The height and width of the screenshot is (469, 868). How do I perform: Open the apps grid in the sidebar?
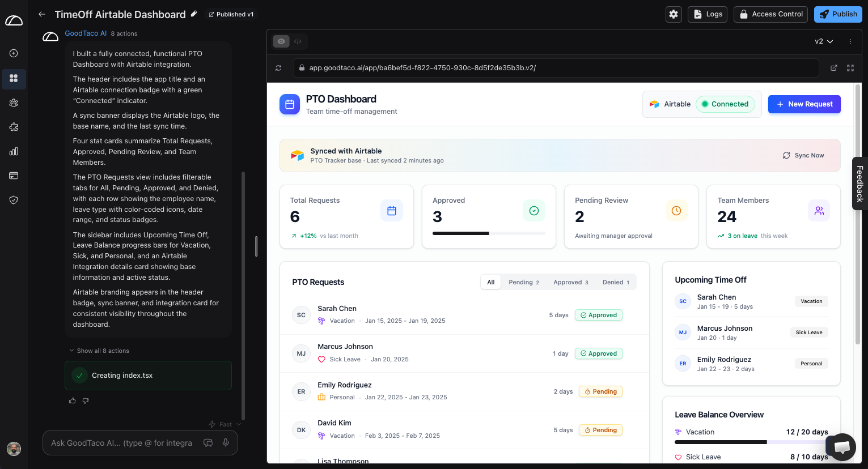coord(14,78)
